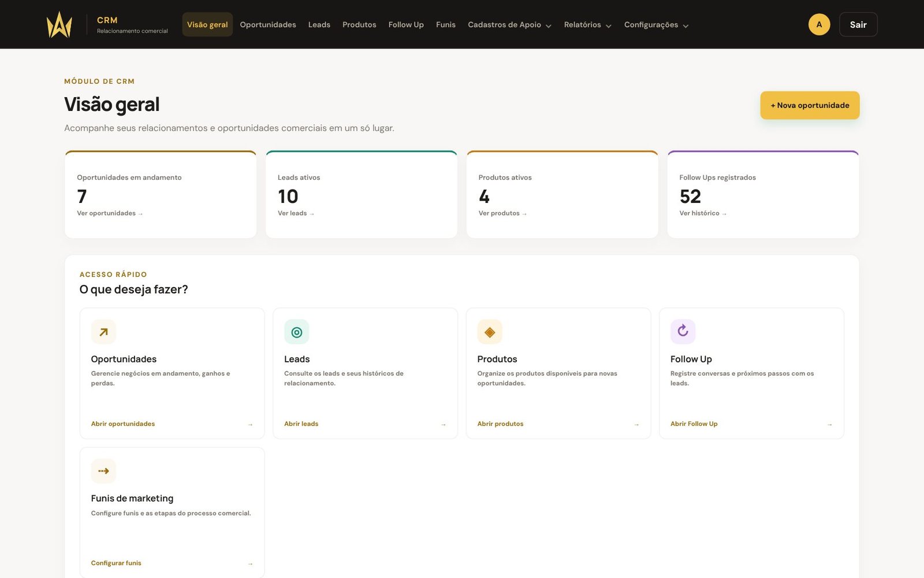The height and width of the screenshot is (578, 924).
Task: Click the Oportunidades em andamento count 7
Action: tap(82, 197)
